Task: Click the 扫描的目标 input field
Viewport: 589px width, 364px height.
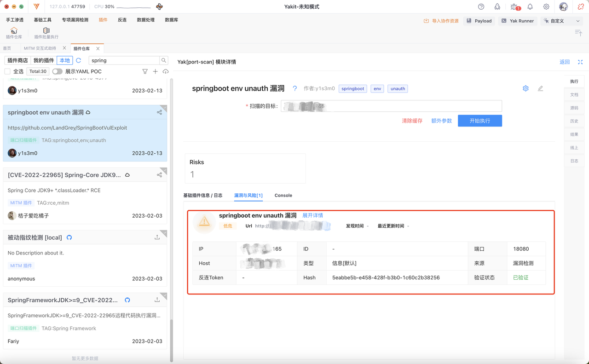Action: (x=391, y=106)
